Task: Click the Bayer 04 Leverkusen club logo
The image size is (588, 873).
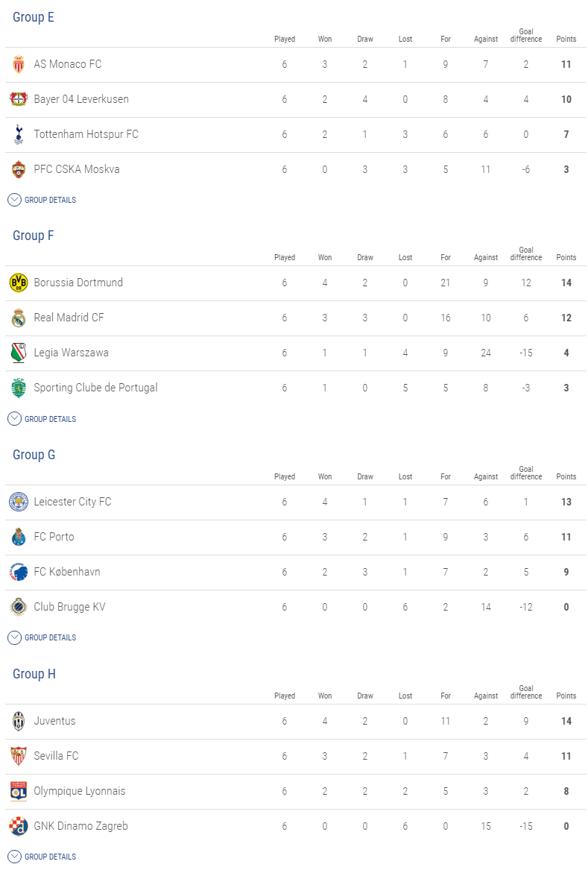Action: pos(19,99)
